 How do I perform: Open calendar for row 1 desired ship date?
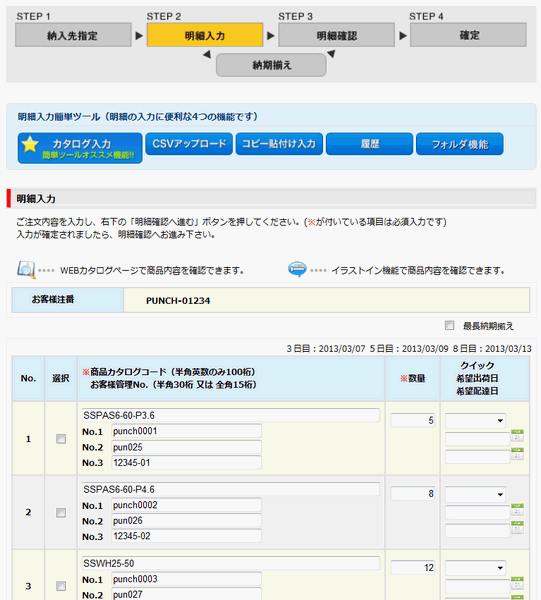click(517, 436)
